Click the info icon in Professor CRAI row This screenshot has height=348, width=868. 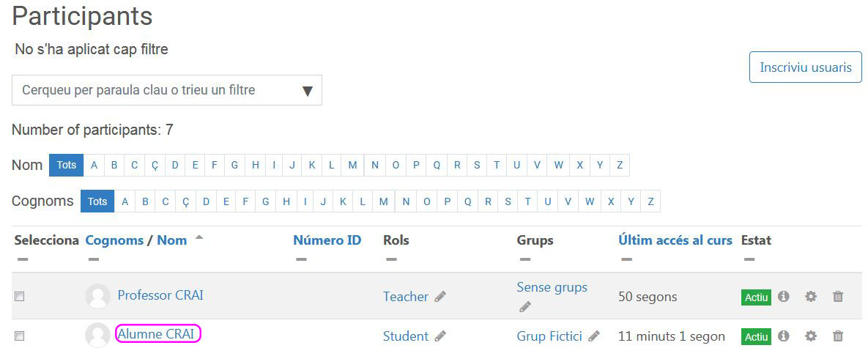tap(784, 297)
